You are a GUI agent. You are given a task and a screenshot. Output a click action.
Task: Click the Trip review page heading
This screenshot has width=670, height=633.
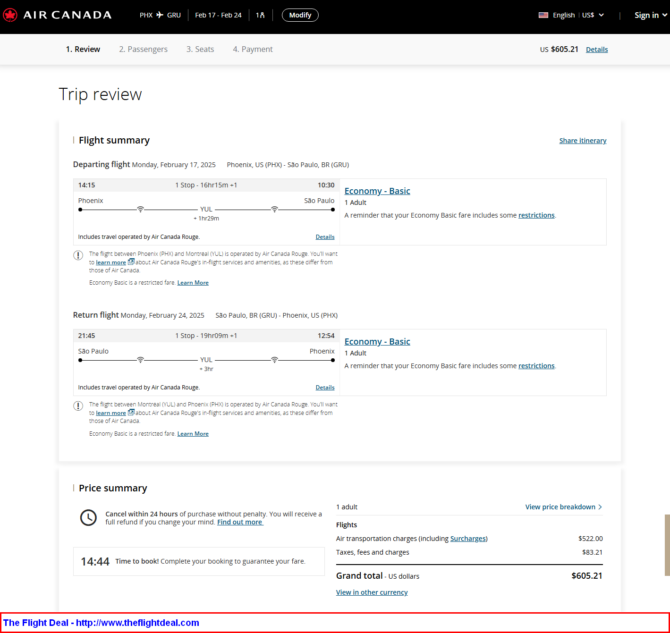click(100, 94)
